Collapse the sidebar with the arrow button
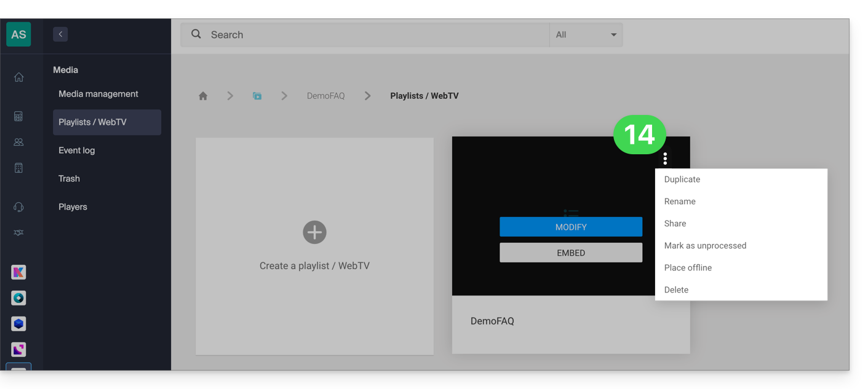 click(60, 34)
